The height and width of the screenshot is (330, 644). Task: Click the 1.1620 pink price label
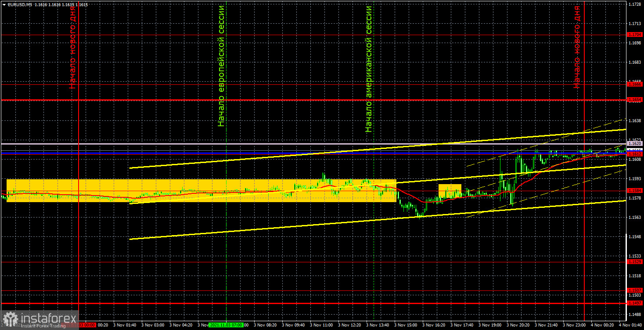pyautogui.click(x=635, y=144)
